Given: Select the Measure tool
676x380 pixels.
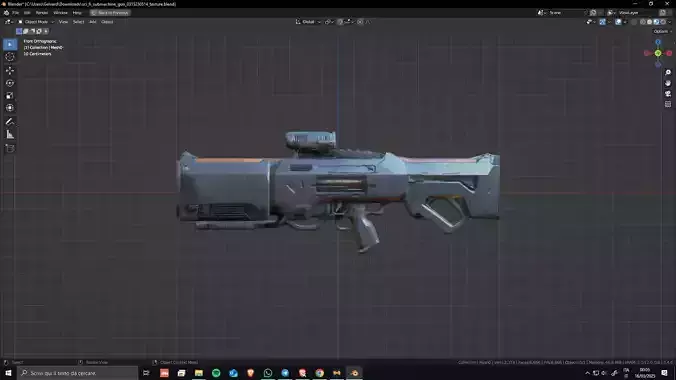Looking at the screenshot, I should 10,135.
